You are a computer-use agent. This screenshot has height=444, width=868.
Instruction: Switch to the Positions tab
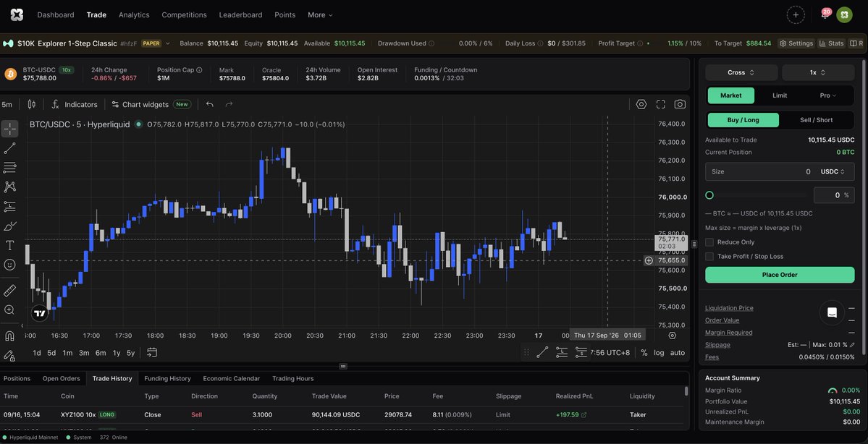point(17,379)
